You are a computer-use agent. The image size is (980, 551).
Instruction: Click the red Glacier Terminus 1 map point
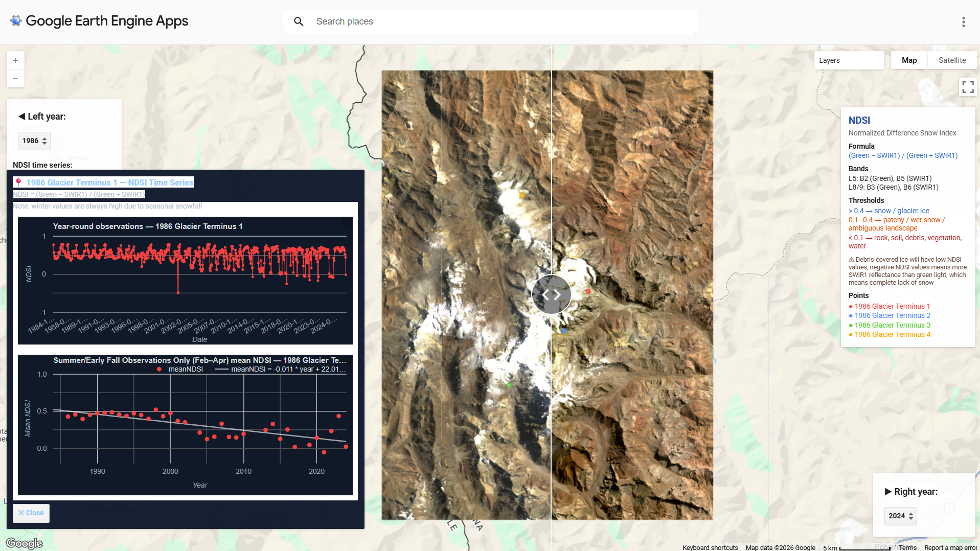[x=588, y=291]
